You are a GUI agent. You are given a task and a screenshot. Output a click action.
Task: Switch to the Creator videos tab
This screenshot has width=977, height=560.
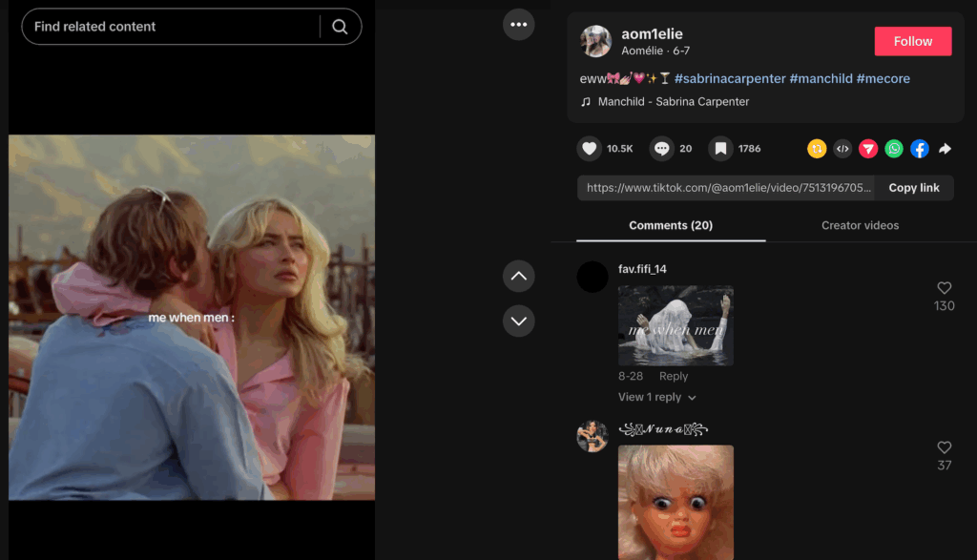click(860, 225)
